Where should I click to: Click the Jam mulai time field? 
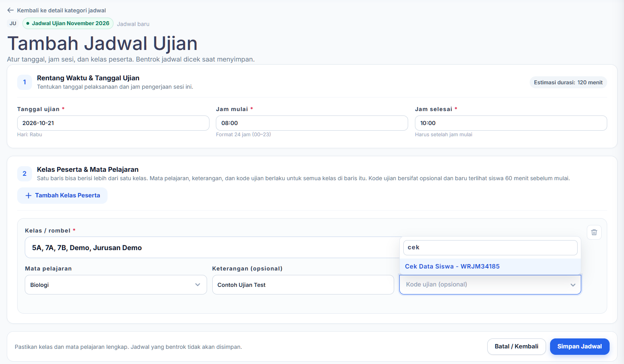click(312, 123)
